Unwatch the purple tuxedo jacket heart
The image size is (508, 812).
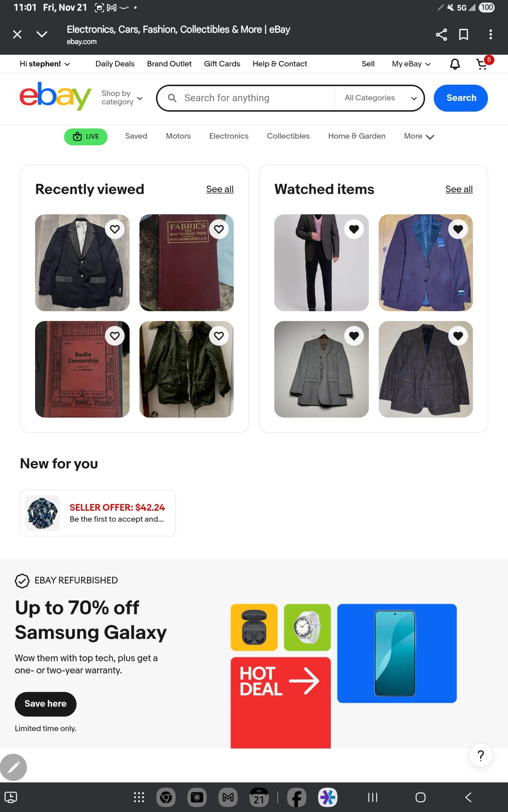coord(458,229)
